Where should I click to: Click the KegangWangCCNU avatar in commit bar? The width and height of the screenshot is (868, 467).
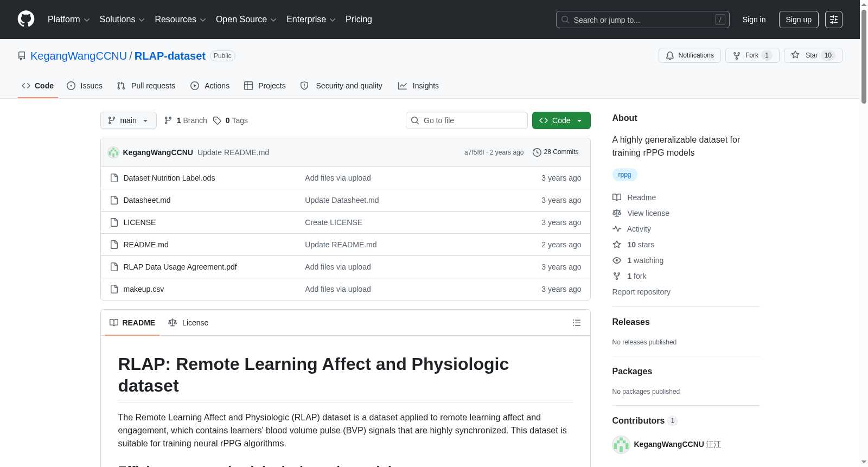(x=113, y=152)
